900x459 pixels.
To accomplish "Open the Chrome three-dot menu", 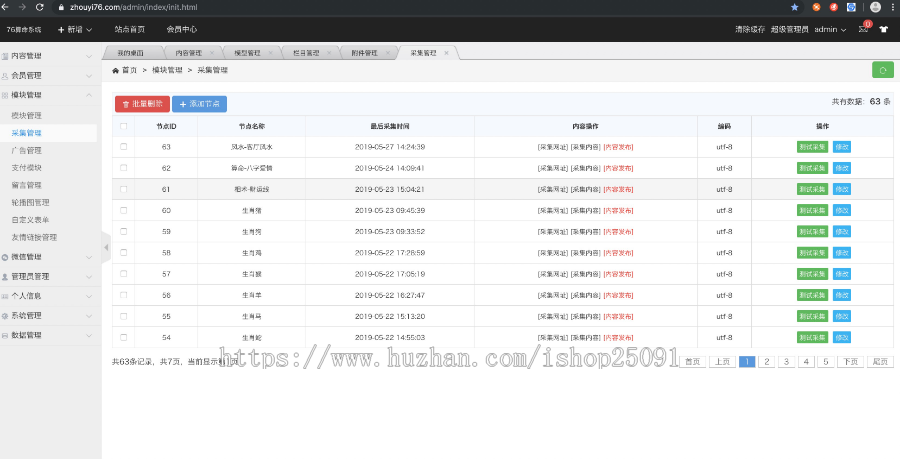I will point(894,7).
